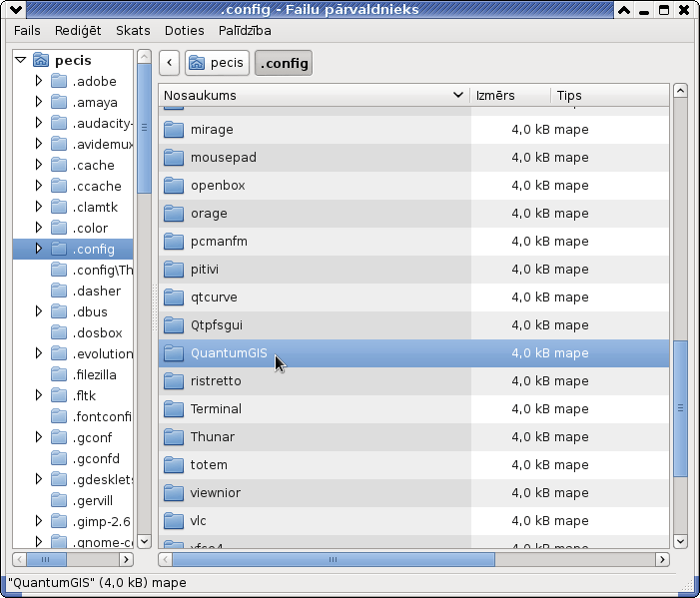Click the file list vertical scrollbar thumb
This screenshot has width=700, height=598.
click(x=680, y=408)
